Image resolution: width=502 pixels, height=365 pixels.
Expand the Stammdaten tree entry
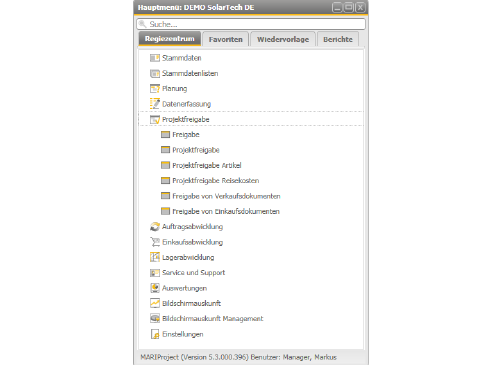coord(182,58)
